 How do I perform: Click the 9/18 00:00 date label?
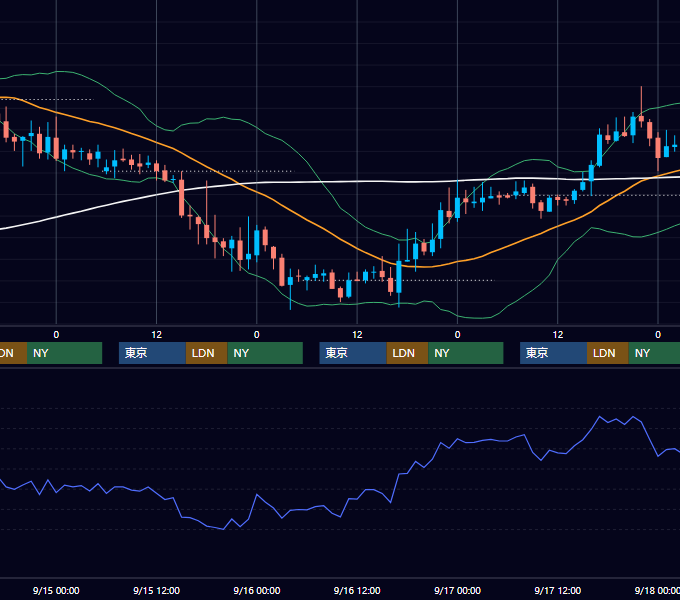(x=657, y=590)
